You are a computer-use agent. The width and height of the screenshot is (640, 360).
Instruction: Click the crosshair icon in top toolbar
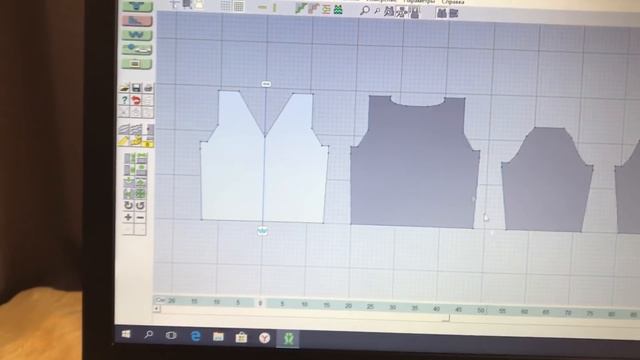174,4
